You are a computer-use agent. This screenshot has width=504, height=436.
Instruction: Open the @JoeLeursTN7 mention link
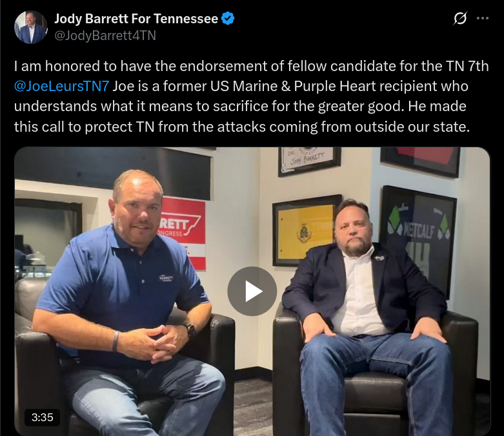[x=62, y=87]
